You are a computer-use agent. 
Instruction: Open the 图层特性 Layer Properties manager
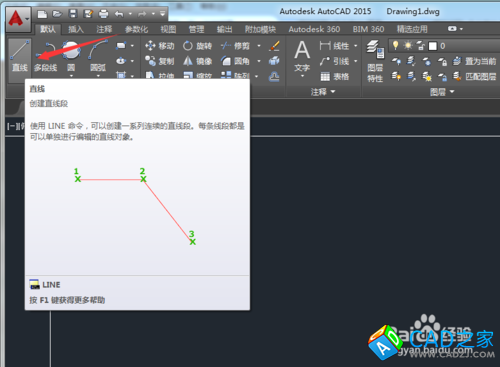(x=375, y=61)
